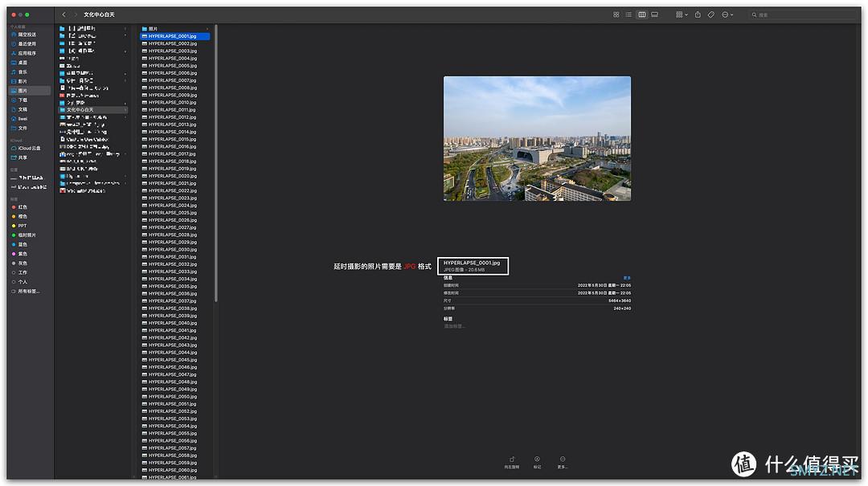Viewport: 868px width, 486px height.
Task: Click the city skyline preview image
Action: (x=537, y=138)
